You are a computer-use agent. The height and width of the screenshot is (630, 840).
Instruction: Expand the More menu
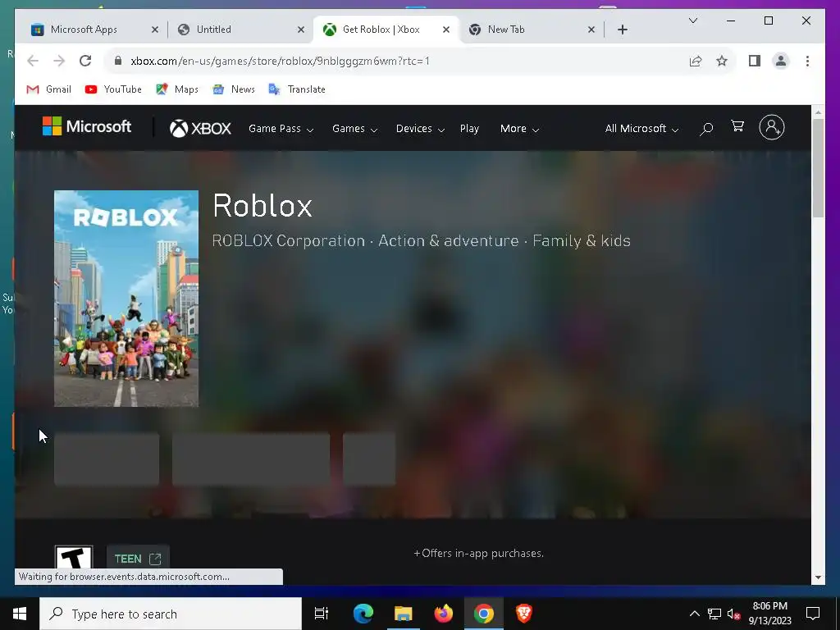coord(519,129)
